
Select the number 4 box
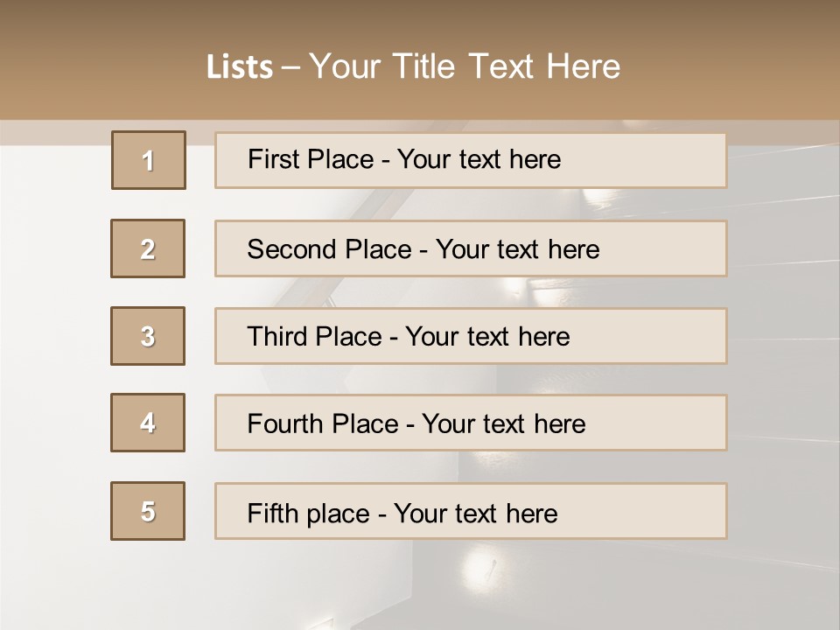click(x=148, y=423)
